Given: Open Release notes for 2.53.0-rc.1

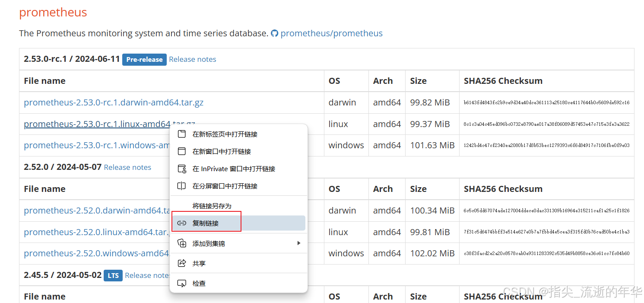Looking at the screenshot, I should (x=193, y=59).
